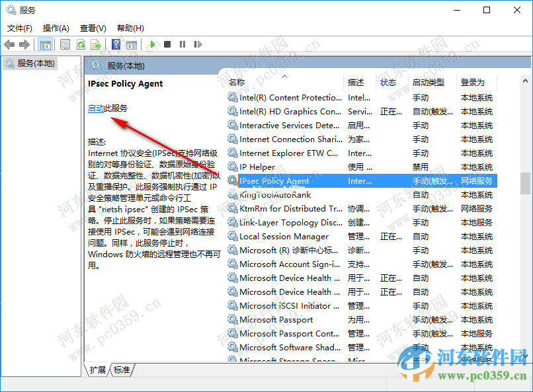Navigate back with the left arrow icon
This screenshot has width=533, height=392.
(x=9, y=44)
